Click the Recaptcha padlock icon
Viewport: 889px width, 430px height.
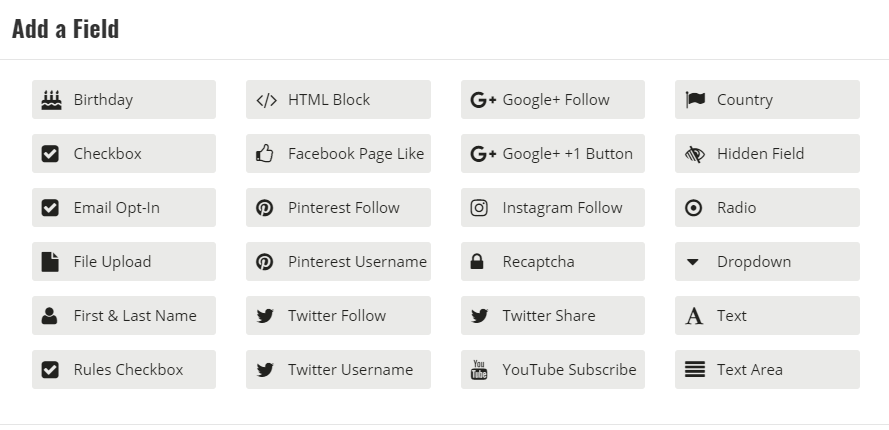[477, 262]
